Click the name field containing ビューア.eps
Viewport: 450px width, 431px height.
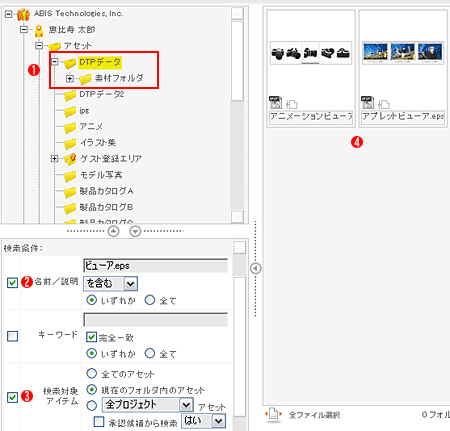point(155,266)
